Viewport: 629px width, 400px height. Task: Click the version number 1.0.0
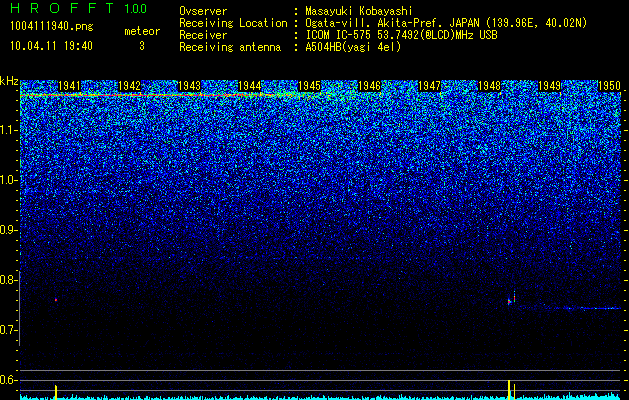pos(136,9)
